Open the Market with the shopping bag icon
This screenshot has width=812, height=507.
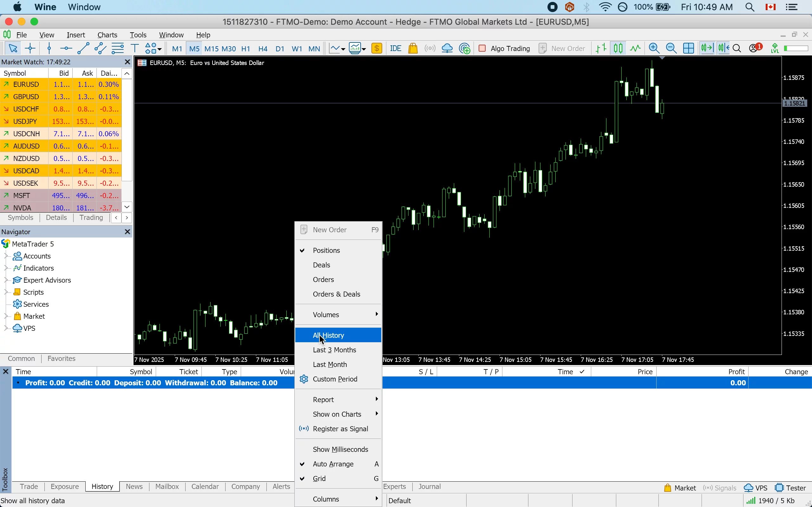click(x=413, y=48)
